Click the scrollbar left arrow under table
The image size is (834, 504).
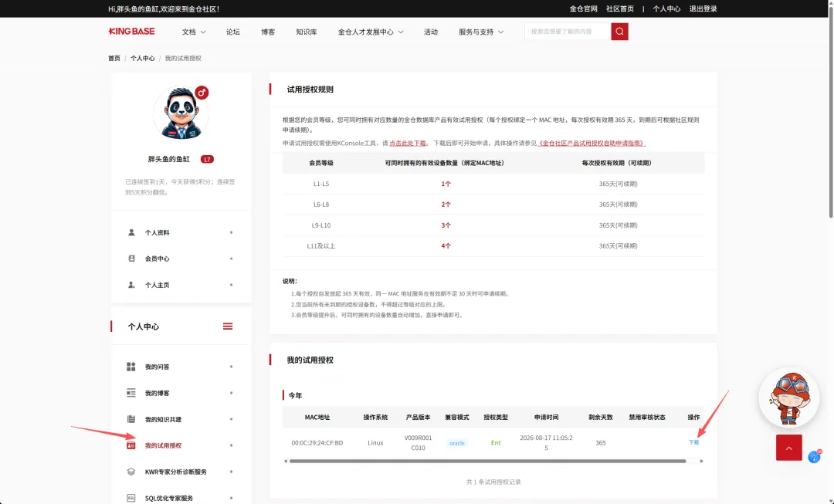[286, 461]
